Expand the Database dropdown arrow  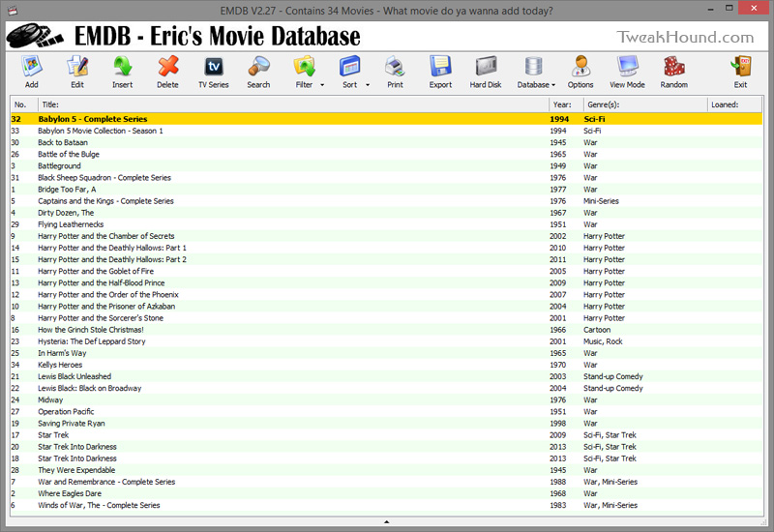tap(553, 85)
